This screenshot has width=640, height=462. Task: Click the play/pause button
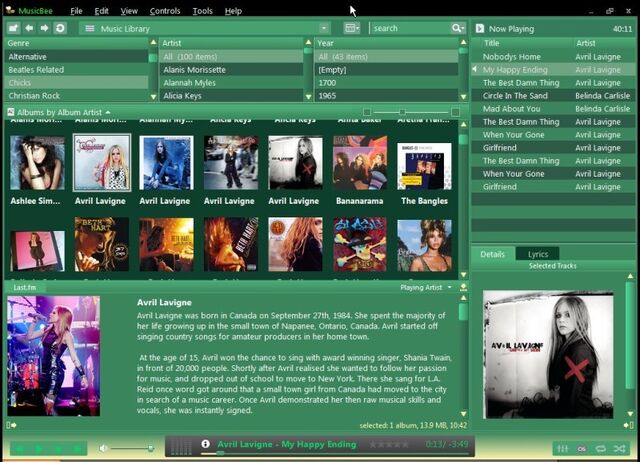pyautogui.click(x=39, y=449)
